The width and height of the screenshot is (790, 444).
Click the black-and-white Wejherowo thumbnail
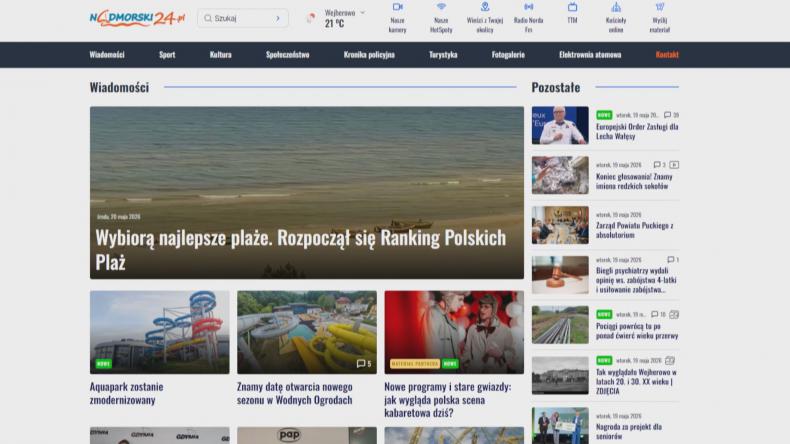coord(560,375)
